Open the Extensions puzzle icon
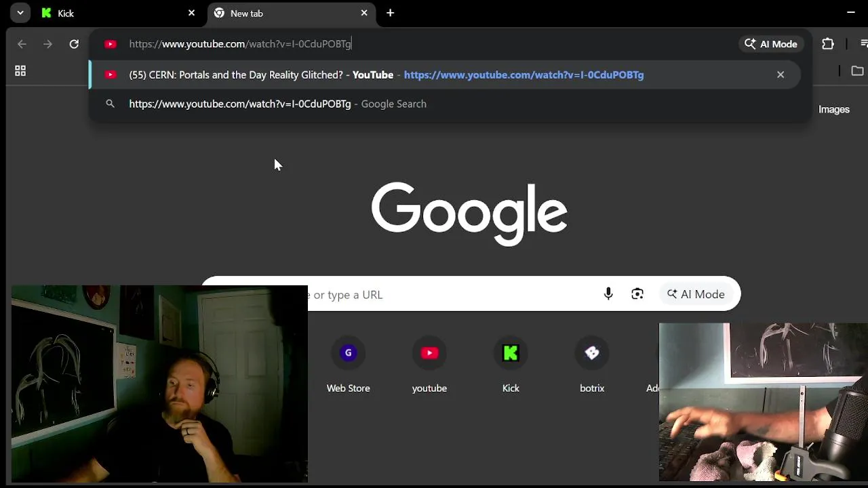This screenshot has width=868, height=488. click(828, 44)
